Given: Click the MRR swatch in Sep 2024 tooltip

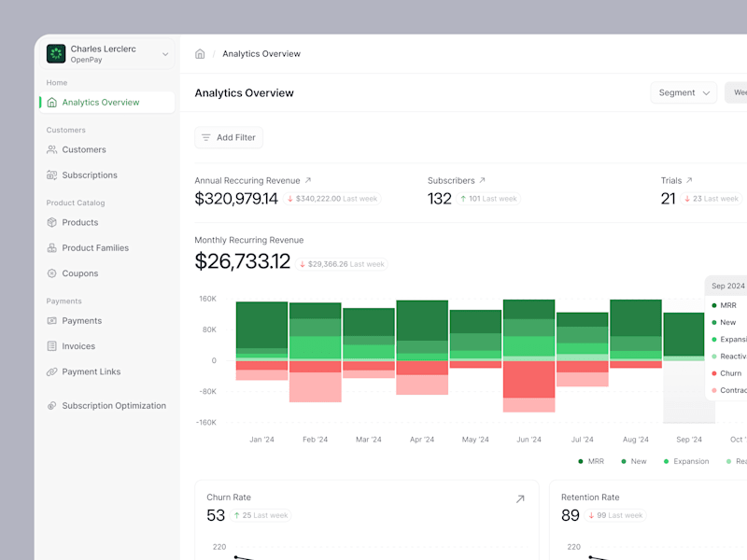Looking at the screenshot, I should click(714, 306).
